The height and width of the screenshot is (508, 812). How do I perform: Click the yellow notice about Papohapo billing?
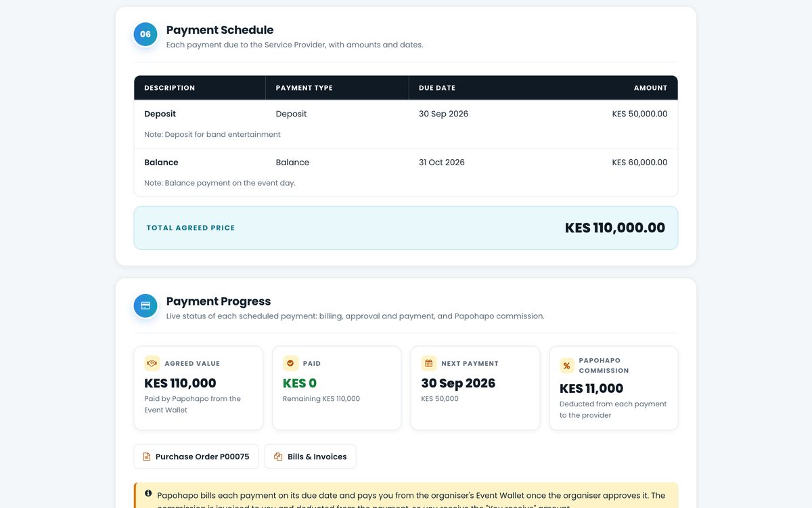(x=406, y=495)
